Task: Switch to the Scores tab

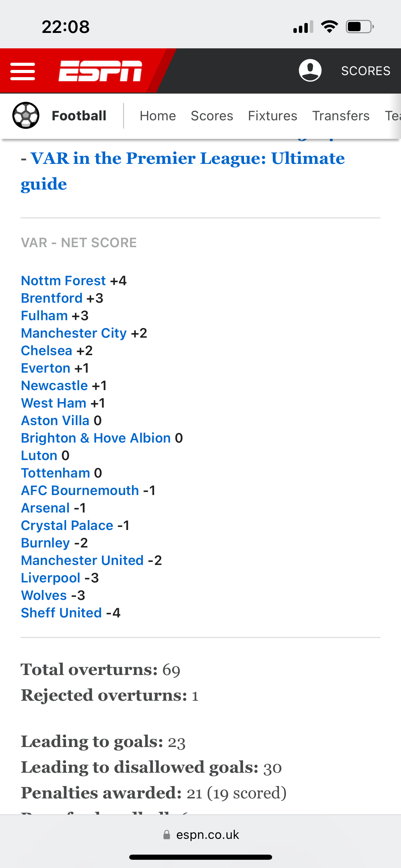Action: (x=212, y=116)
